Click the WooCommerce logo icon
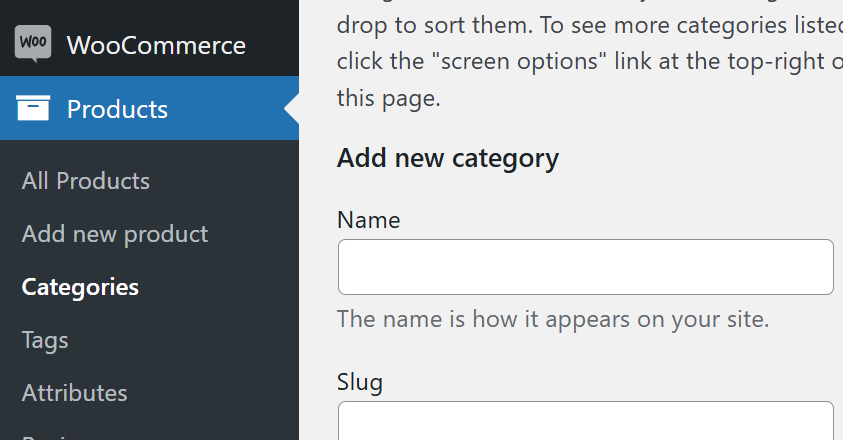Screen dimensions: 843x440 (x=33, y=44)
